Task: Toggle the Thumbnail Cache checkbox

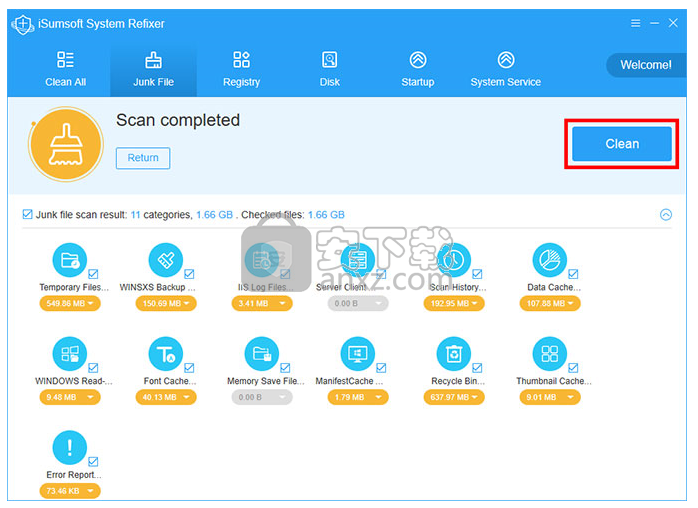Action: [x=573, y=368]
